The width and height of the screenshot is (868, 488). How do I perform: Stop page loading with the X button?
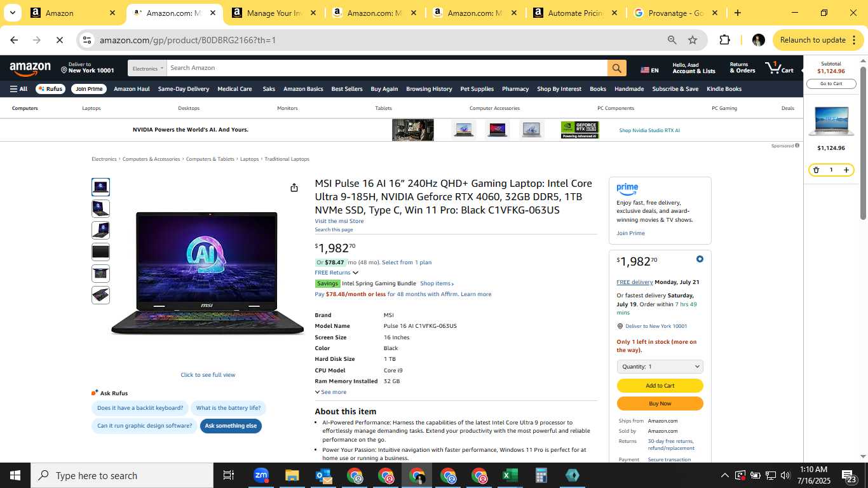pos(59,40)
